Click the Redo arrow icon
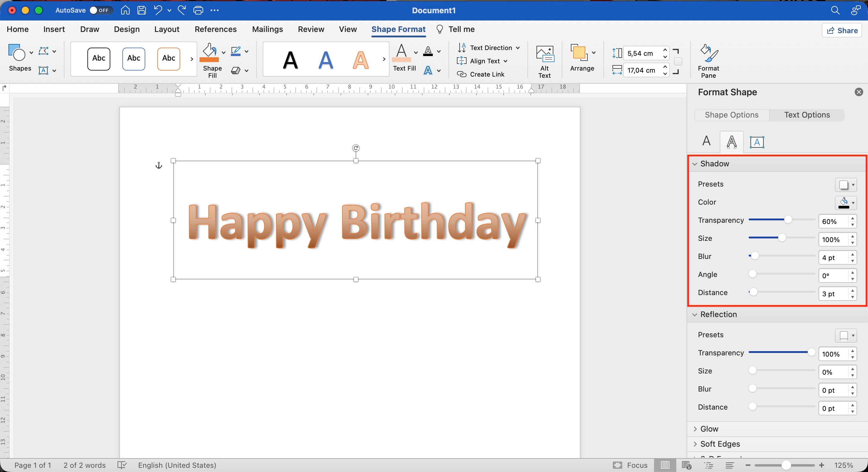 point(182,10)
